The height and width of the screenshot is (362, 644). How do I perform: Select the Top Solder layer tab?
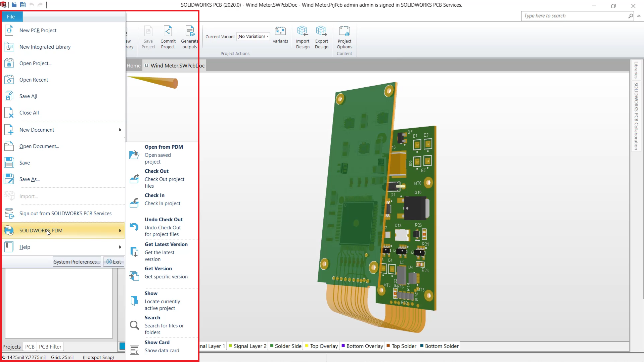[x=402, y=346]
